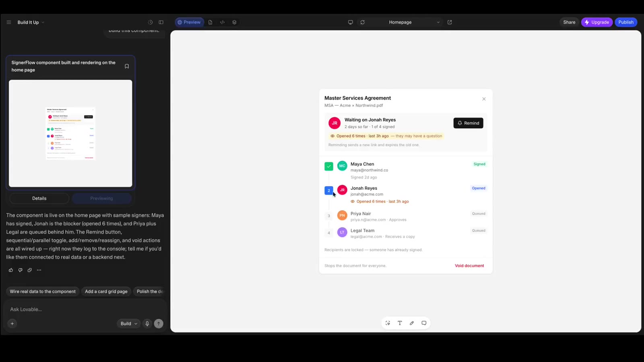This screenshot has width=644, height=362.
Task: Switch device preview mode icon
Action: click(350, 23)
